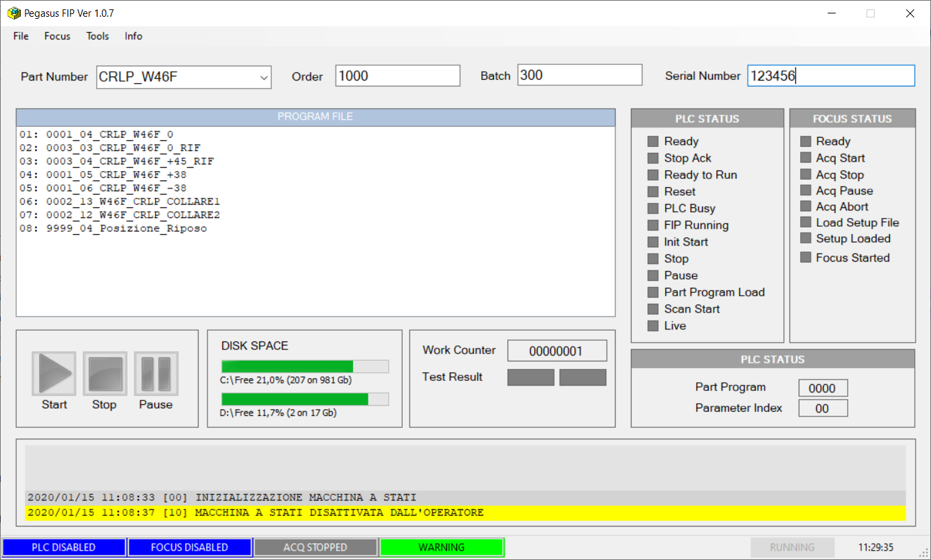Open the Tools menu
This screenshot has width=931, height=560.
(x=97, y=36)
